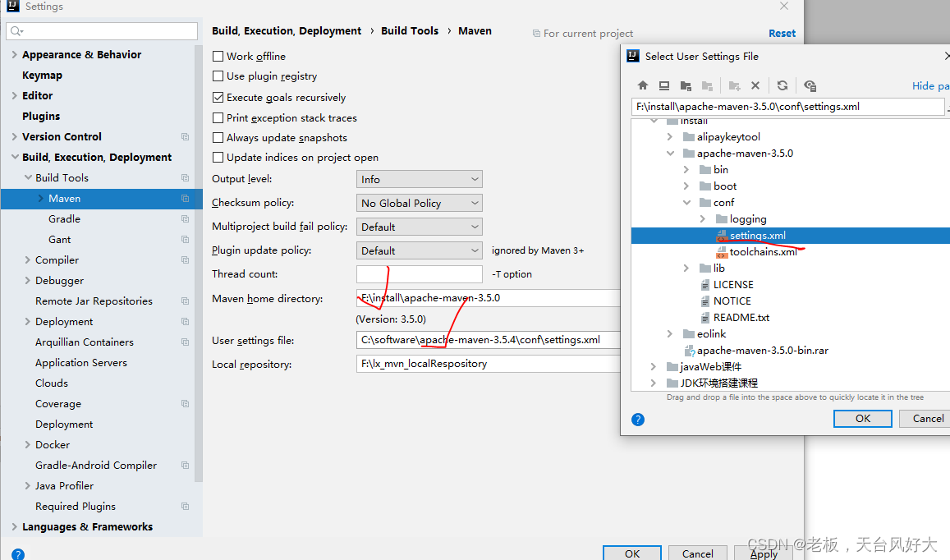Open Docker settings page
This screenshot has width=950, height=560.
pyautogui.click(x=53, y=445)
